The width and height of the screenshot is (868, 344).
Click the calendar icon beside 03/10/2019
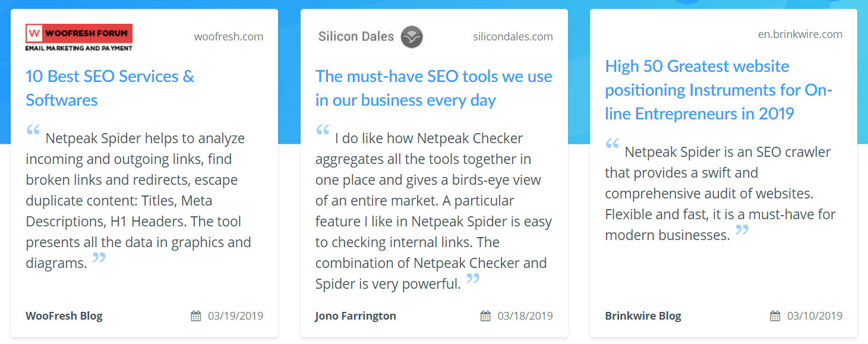click(x=775, y=316)
